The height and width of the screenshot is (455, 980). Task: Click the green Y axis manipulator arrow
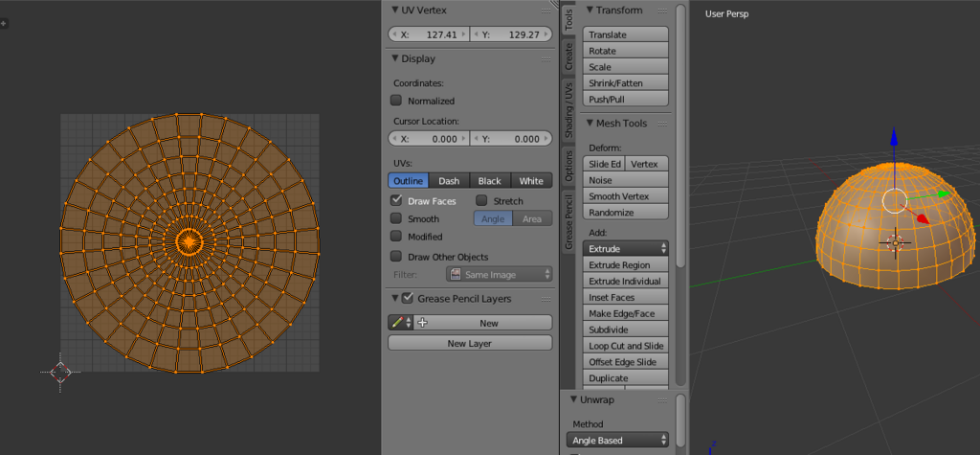click(x=942, y=194)
